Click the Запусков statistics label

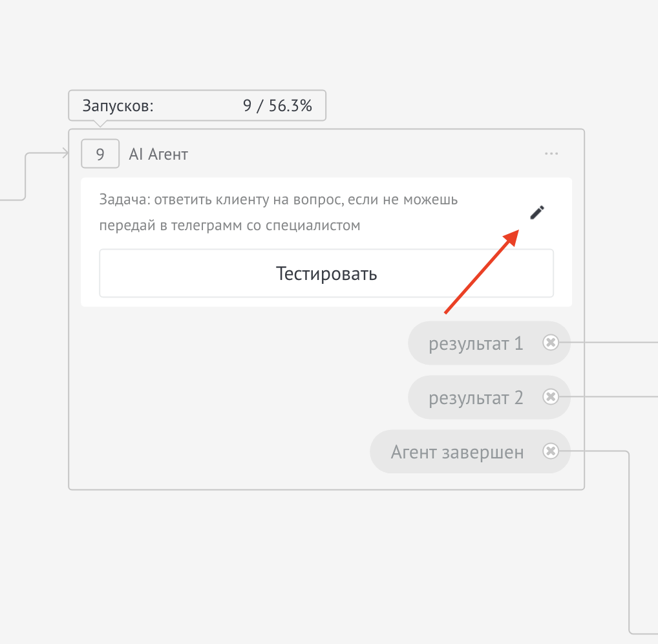point(118,105)
